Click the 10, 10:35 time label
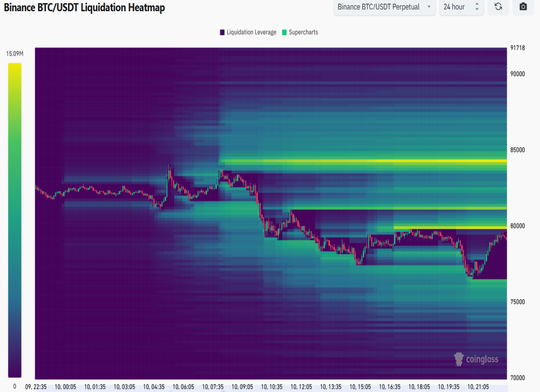This screenshot has width=540, height=392. click(272, 387)
